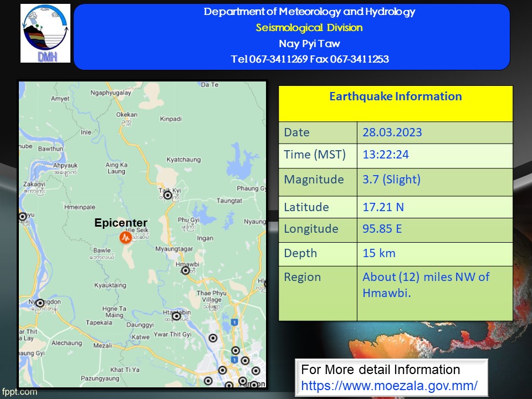Click the Htantabin town marker
Image resolution: width=532 pixels, height=399 pixels.
coord(176,316)
